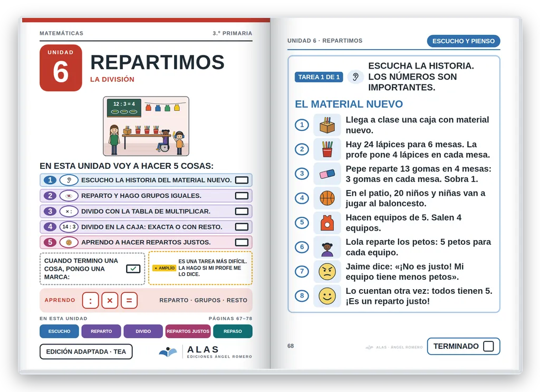Click the 3.º PRIMARIA label
This screenshot has height=392, width=540.
coord(233,33)
